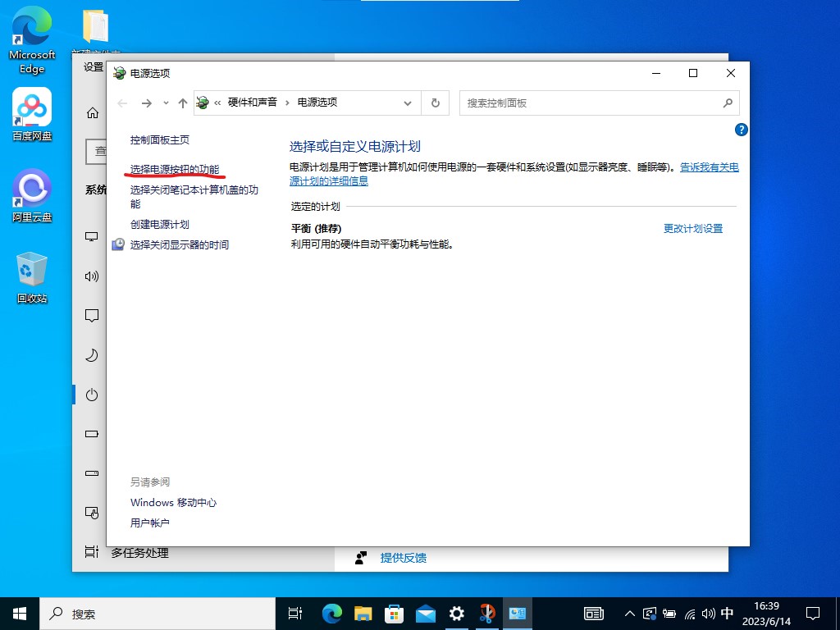Open 控制面板主页 link
The width and height of the screenshot is (840, 630).
coord(160,139)
